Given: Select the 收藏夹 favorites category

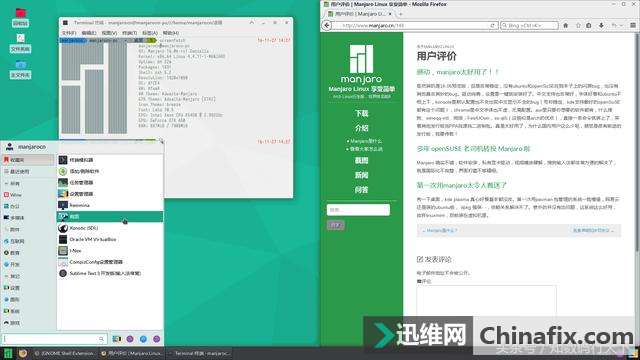Looking at the screenshot, I should coord(28,160).
